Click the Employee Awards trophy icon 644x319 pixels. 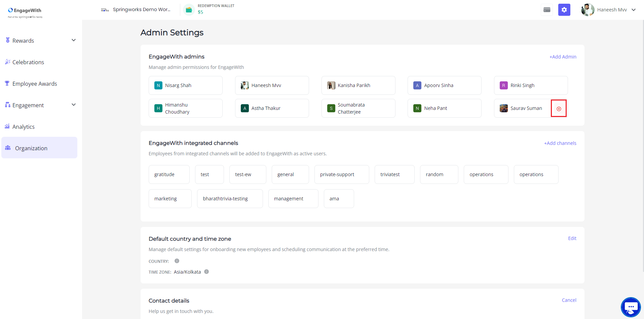click(7, 83)
